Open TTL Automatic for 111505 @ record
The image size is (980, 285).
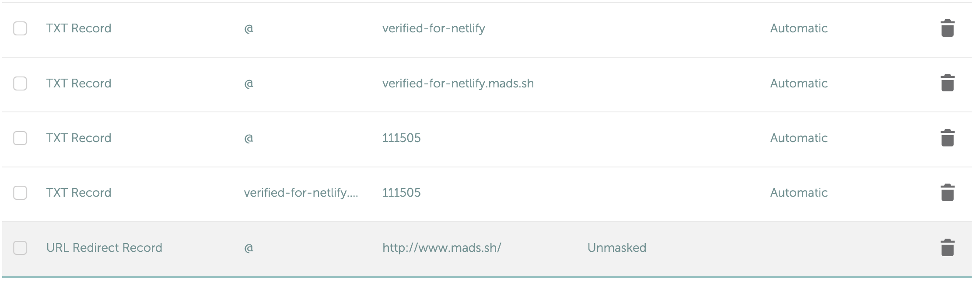coord(798,138)
